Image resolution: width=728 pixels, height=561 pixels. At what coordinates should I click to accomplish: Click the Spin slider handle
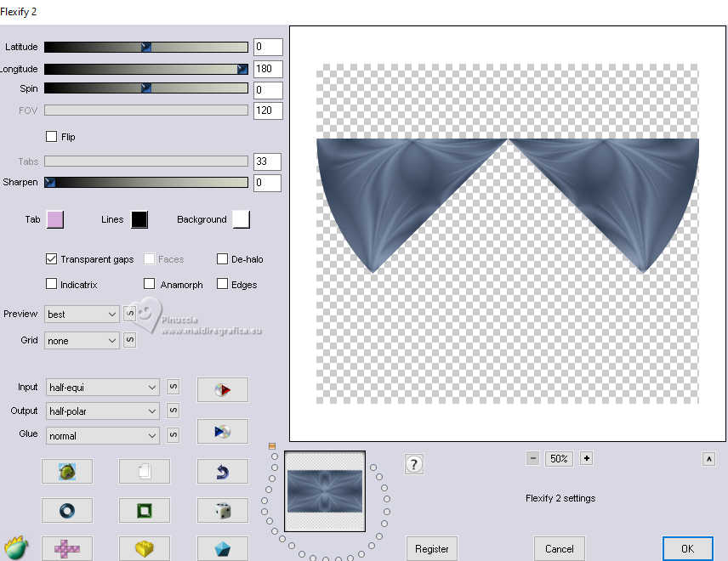coord(145,88)
